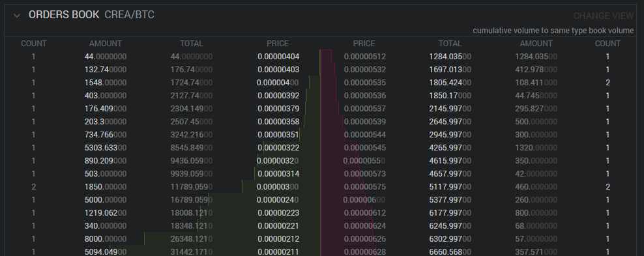Open the CHANGE VIEW option

pyautogui.click(x=604, y=16)
